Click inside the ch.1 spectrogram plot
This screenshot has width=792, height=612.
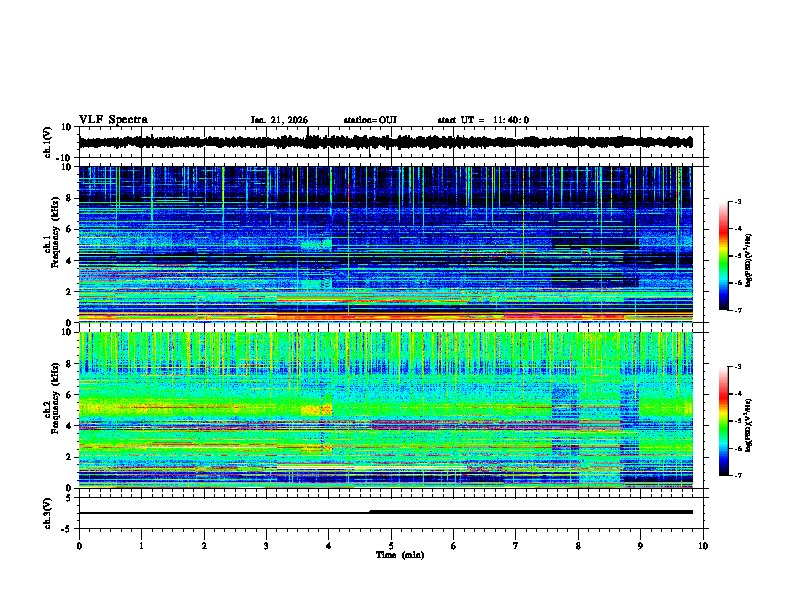[385, 244]
